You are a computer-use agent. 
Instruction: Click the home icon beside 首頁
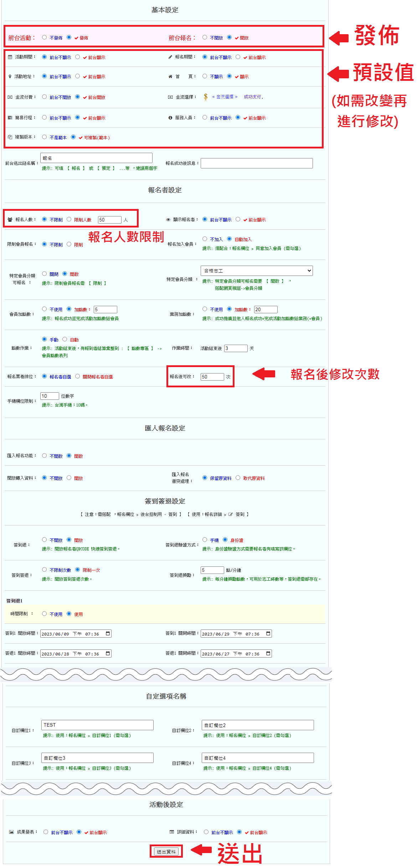(x=170, y=77)
